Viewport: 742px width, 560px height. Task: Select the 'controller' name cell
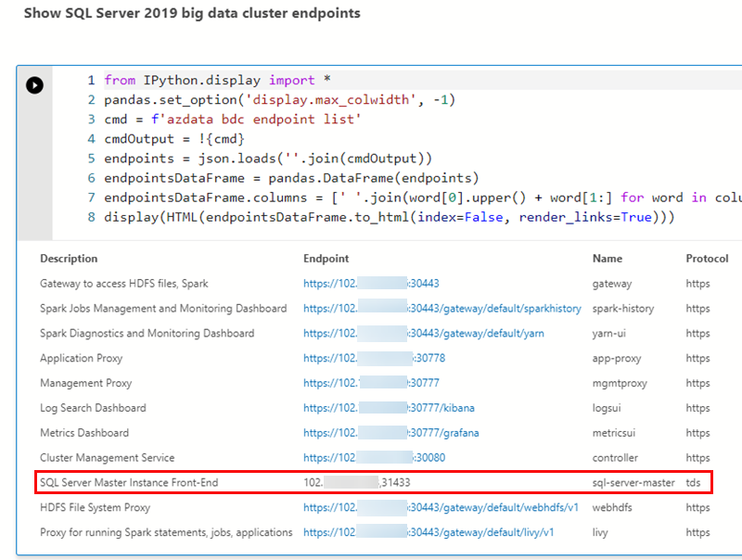[615, 458]
